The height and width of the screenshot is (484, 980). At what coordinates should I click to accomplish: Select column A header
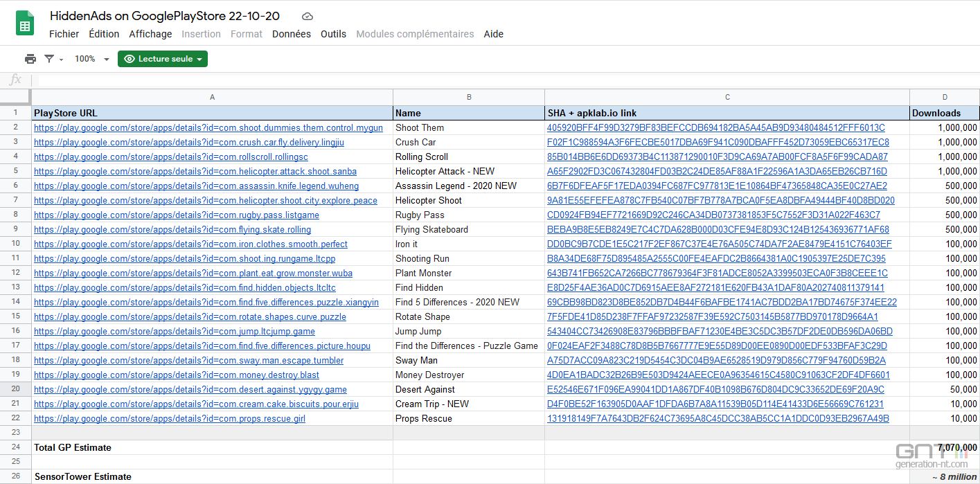[x=212, y=97]
